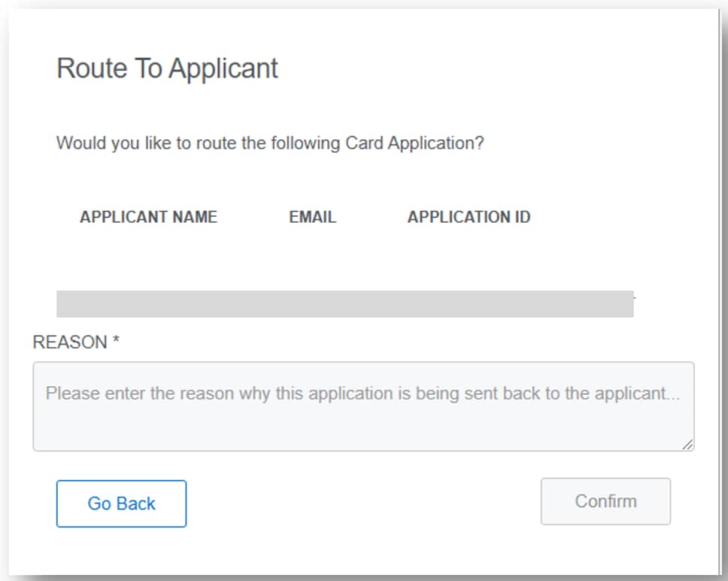The image size is (728, 581).
Task: Click the reason box resize grip
Action: point(687,445)
